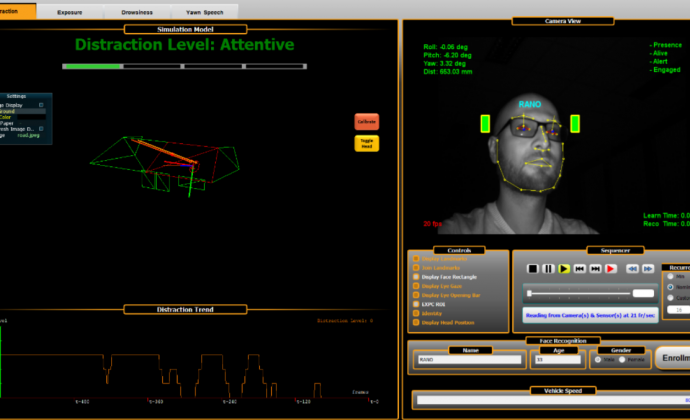The width and height of the screenshot is (690, 420).
Task: Skip to the next sequence frame
Action: (595, 269)
